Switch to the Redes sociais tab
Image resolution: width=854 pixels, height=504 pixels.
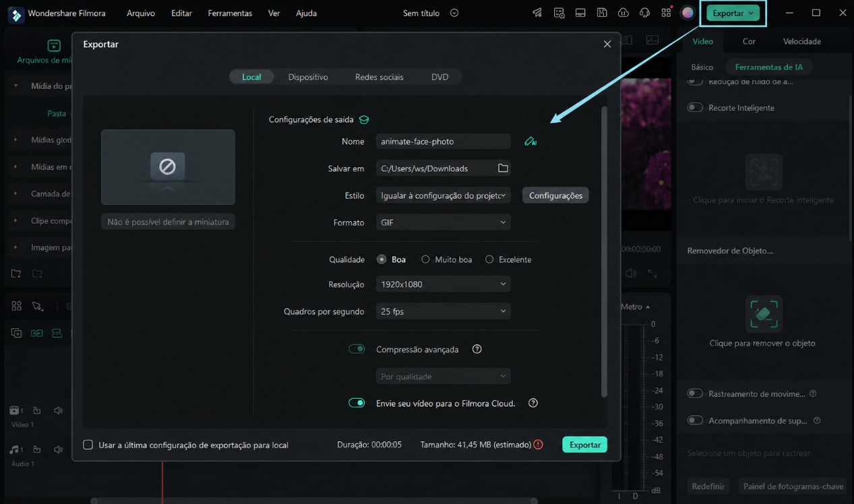click(x=379, y=77)
